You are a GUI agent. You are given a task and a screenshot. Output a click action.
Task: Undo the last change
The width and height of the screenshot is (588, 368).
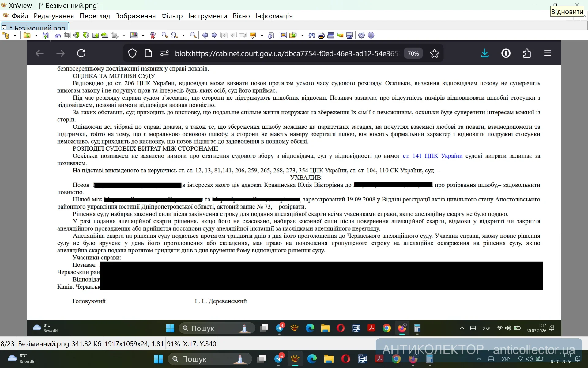(x=57, y=35)
